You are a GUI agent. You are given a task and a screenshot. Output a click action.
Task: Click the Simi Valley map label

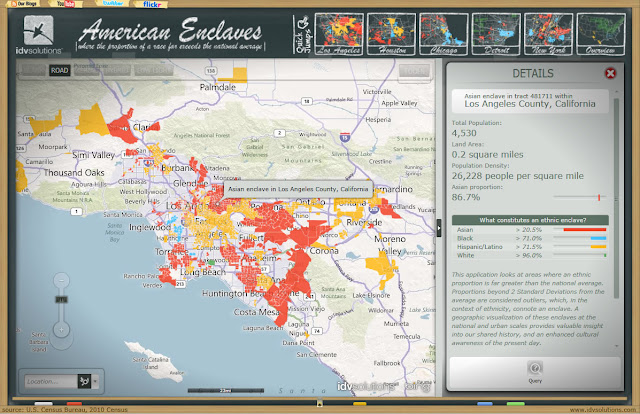coord(93,155)
